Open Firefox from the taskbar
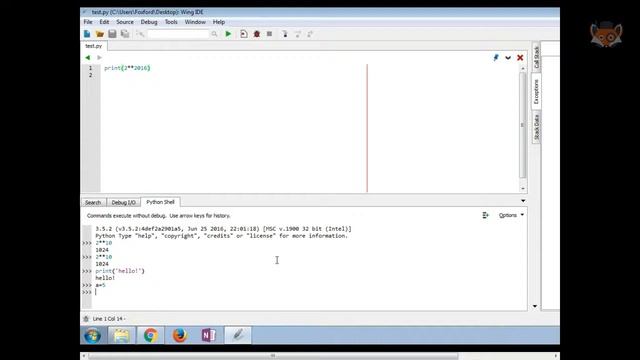This screenshot has width=640, height=360. tap(180, 336)
